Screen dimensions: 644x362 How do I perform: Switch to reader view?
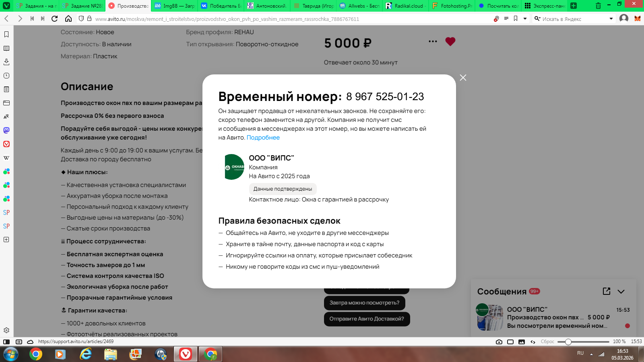[x=506, y=19]
